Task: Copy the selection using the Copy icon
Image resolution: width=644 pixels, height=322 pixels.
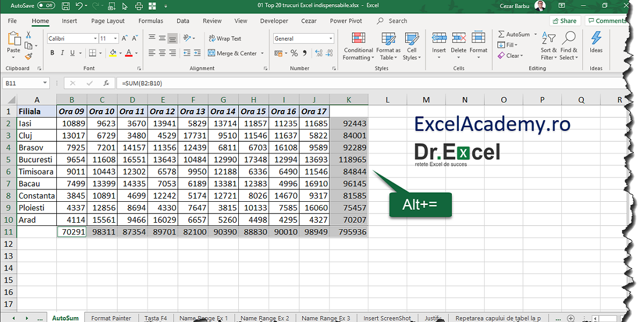Action: [x=28, y=46]
